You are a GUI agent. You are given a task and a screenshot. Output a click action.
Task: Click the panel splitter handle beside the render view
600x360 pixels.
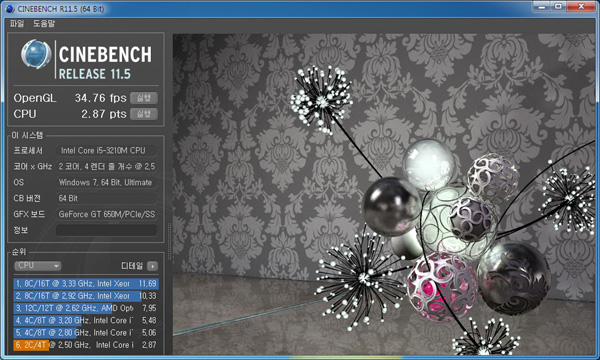tap(169, 242)
